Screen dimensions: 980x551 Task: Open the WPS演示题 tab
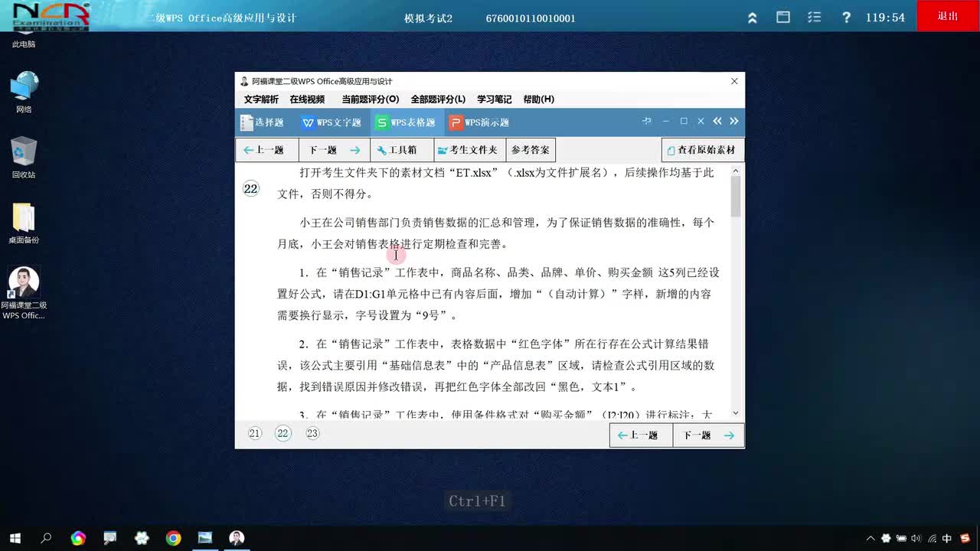(479, 122)
